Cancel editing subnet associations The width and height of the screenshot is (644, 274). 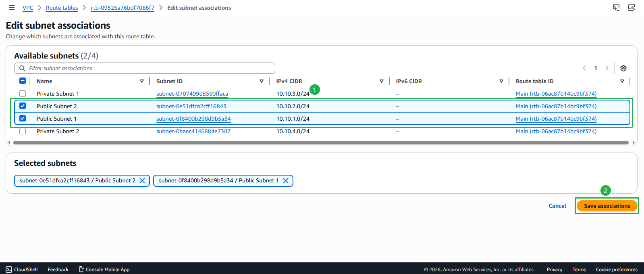pos(557,206)
